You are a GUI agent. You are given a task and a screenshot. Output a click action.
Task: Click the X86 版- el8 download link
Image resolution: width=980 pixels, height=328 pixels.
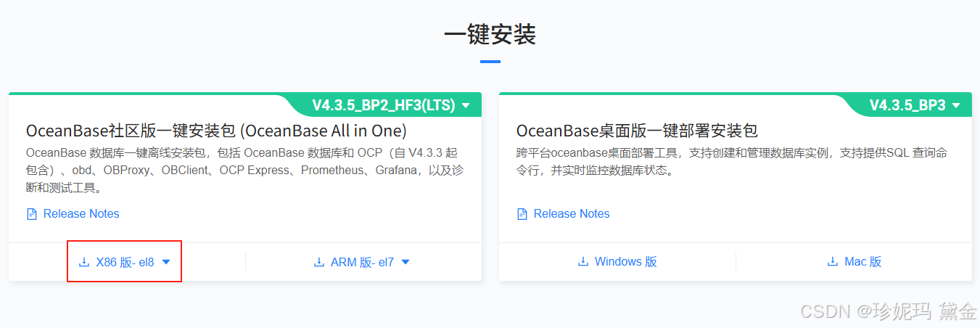click(x=125, y=262)
